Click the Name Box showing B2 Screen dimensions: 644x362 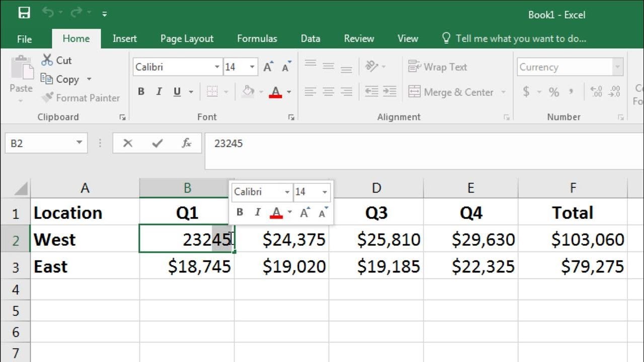46,143
